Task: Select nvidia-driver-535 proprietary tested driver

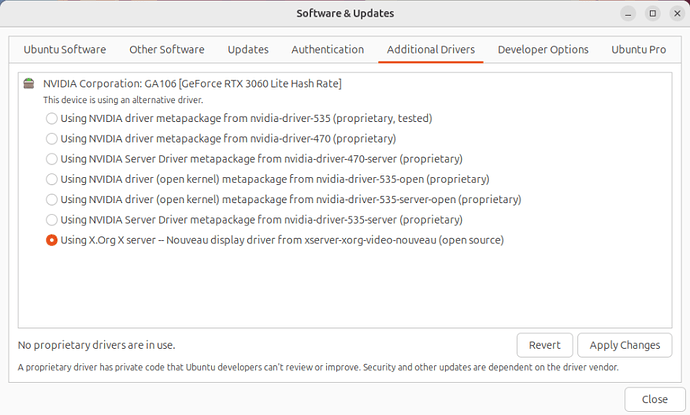Action: (x=52, y=118)
